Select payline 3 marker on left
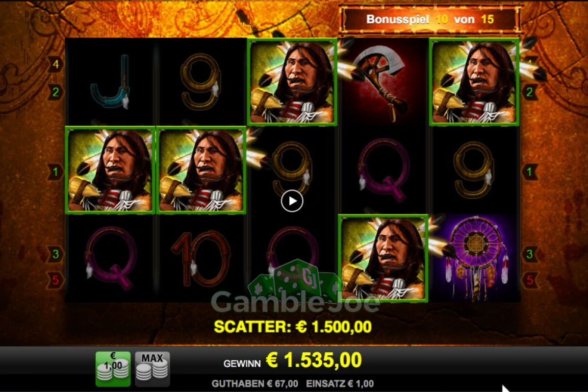 tap(56, 254)
